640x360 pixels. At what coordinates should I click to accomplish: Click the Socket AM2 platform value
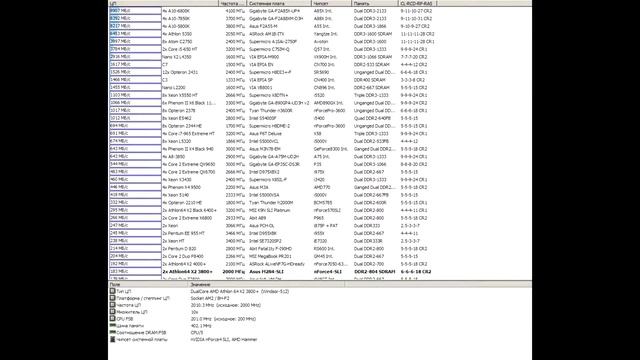210,298
